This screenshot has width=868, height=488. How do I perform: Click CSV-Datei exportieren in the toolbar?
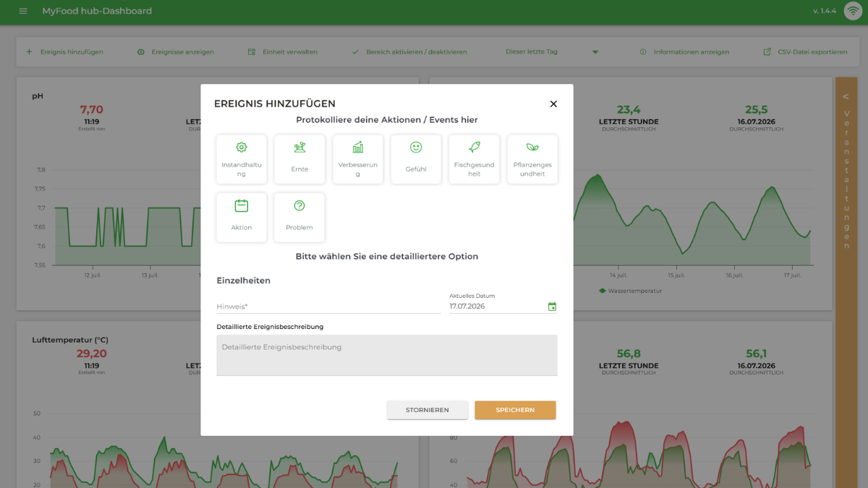tap(812, 52)
